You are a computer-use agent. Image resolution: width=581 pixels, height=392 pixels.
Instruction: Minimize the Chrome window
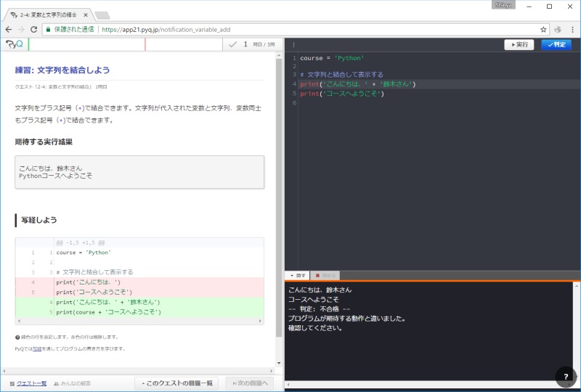(x=529, y=7)
